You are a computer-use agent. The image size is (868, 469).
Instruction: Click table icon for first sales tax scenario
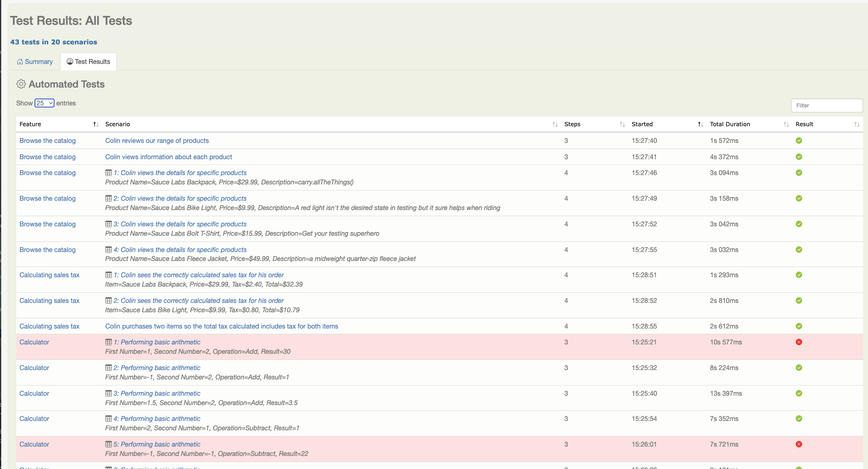tap(109, 275)
